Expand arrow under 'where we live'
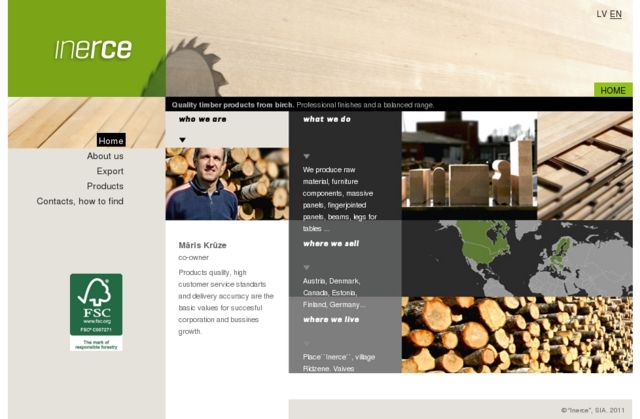 tap(307, 342)
